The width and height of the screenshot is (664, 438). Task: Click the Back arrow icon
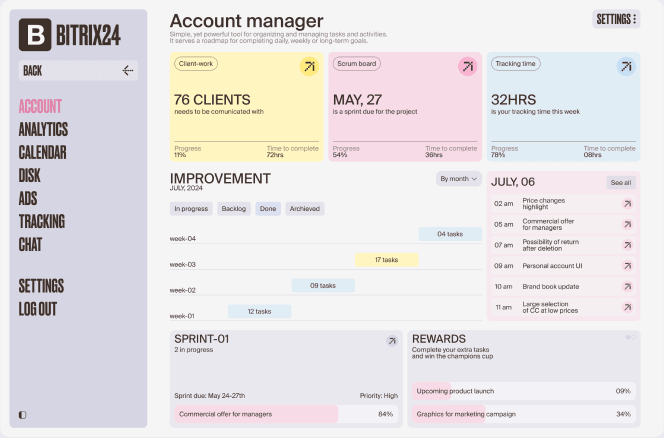[x=128, y=70]
